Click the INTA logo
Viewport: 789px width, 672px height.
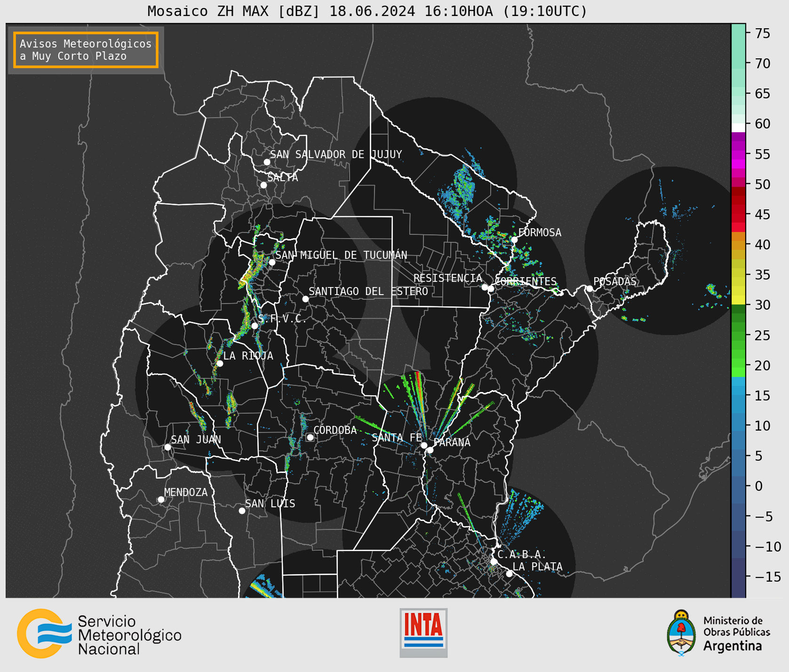click(x=423, y=632)
